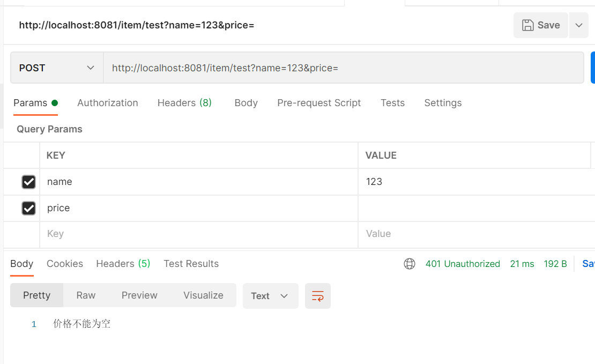This screenshot has width=595, height=364.
Task: Click the Query Params heading
Action: pos(49,129)
